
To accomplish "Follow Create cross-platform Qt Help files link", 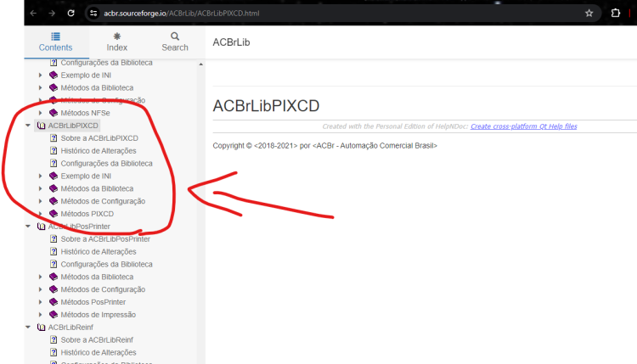I will 524,126.
